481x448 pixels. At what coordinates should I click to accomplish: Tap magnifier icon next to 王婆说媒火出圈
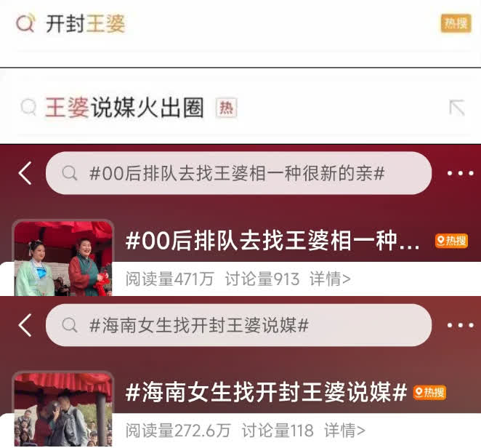[28, 107]
